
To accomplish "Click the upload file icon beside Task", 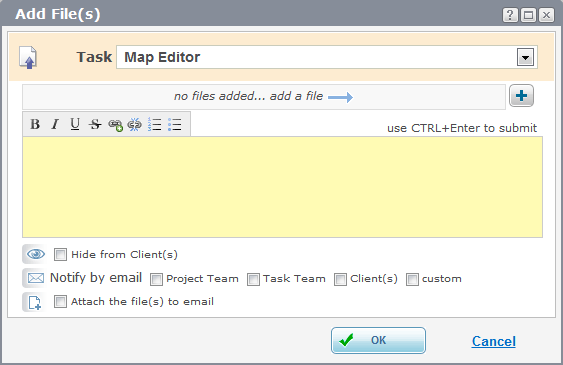I will (x=28, y=57).
